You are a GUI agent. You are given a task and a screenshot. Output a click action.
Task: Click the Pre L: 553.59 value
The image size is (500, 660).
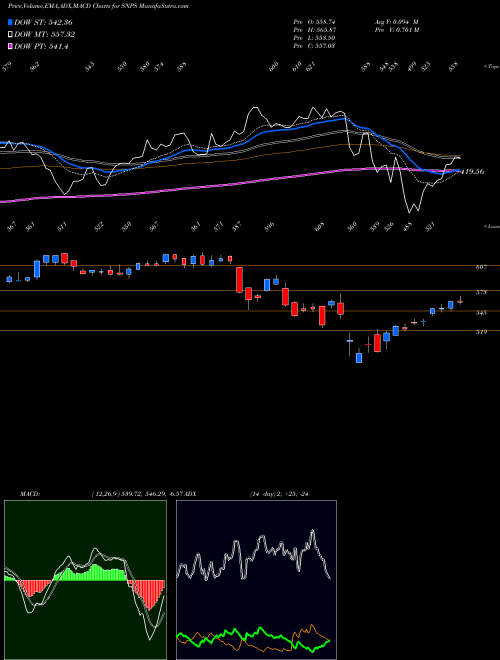[314, 37]
